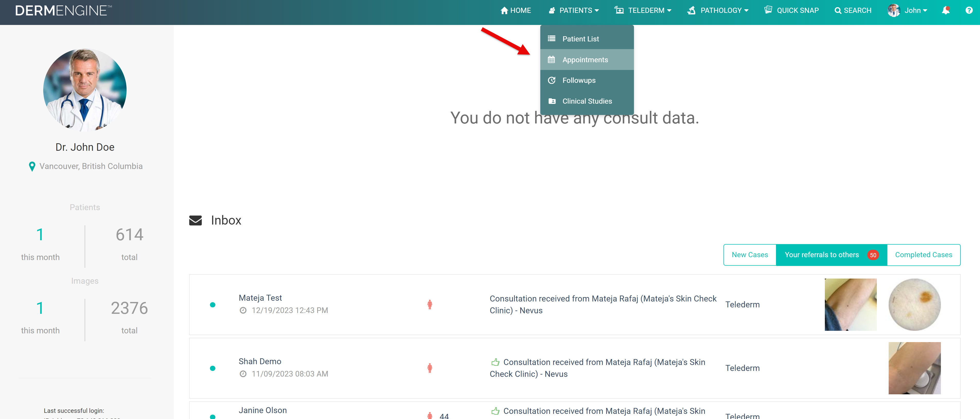Screen dimensions: 980x419
Task: Click the Dr. John Doe profile photo
Action: click(85, 90)
